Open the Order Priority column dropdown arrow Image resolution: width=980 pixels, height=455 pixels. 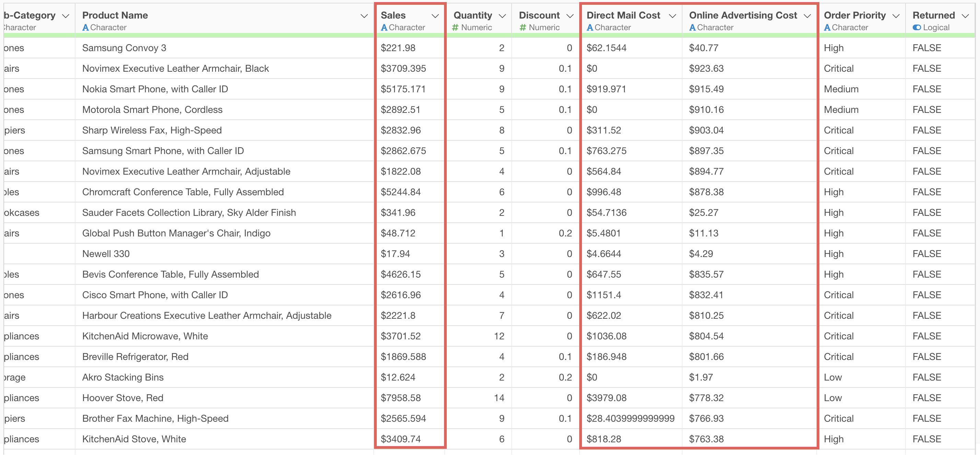[896, 16]
